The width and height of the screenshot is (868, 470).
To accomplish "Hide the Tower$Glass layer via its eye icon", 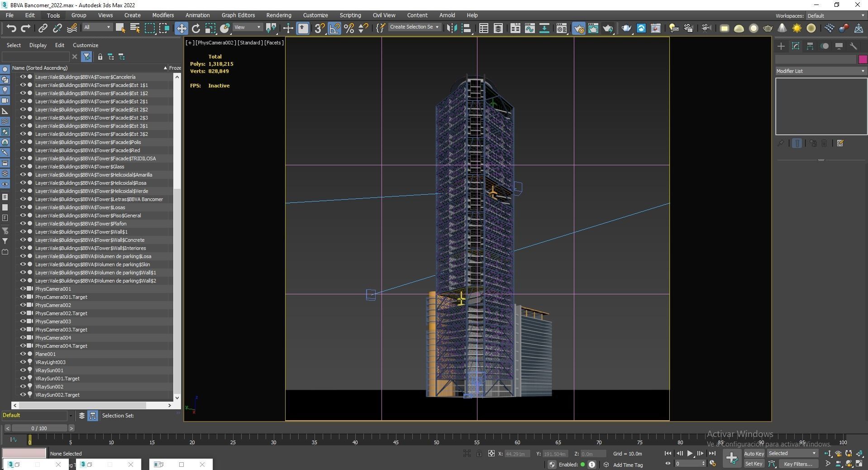I will 23,167.
